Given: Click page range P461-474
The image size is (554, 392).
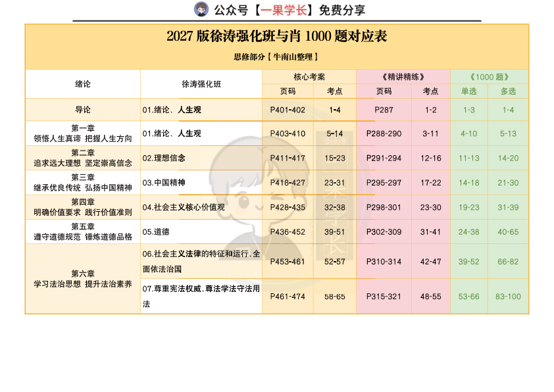Looking at the screenshot, I should coord(288,297).
